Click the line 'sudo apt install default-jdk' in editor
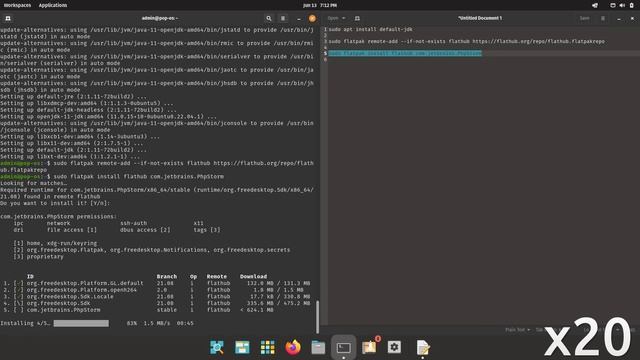This screenshot has width=640, height=360. (x=370, y=29)
